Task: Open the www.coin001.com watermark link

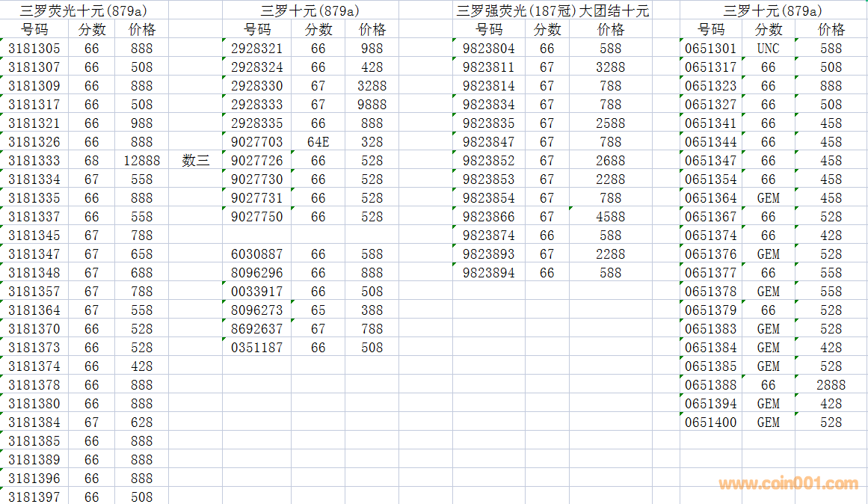Action: coord(789,484)
